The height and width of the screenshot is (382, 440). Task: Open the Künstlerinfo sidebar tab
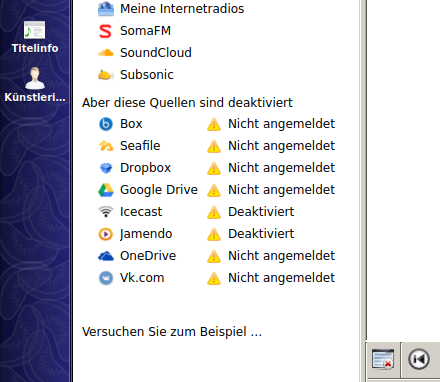pos(35,85)
